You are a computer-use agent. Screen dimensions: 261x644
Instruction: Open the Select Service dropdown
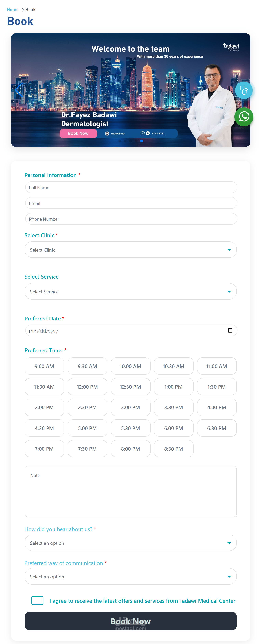(130, 291)
